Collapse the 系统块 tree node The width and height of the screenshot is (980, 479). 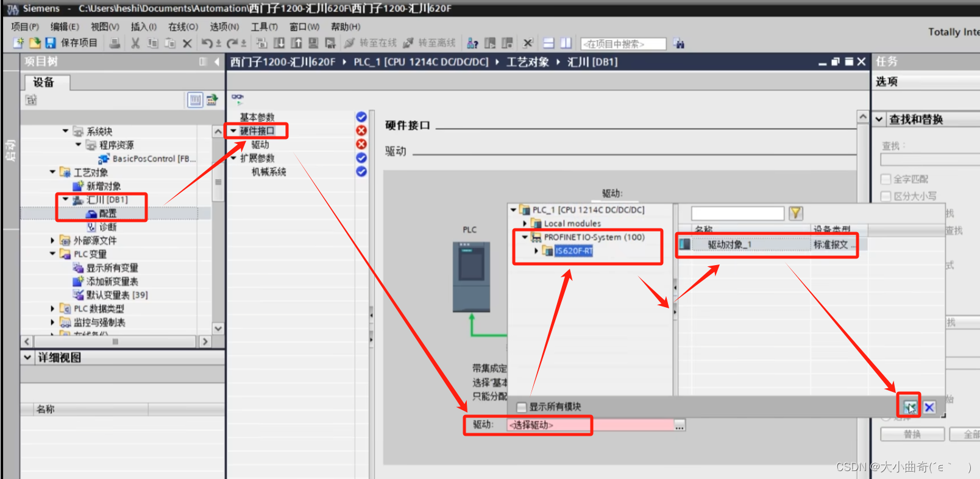(65, 131)
